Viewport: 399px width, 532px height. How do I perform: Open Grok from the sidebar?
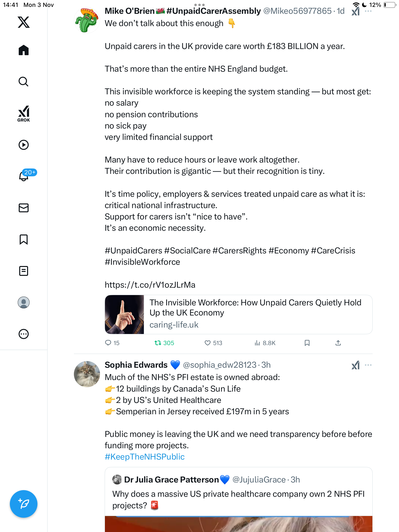[24, 114]
